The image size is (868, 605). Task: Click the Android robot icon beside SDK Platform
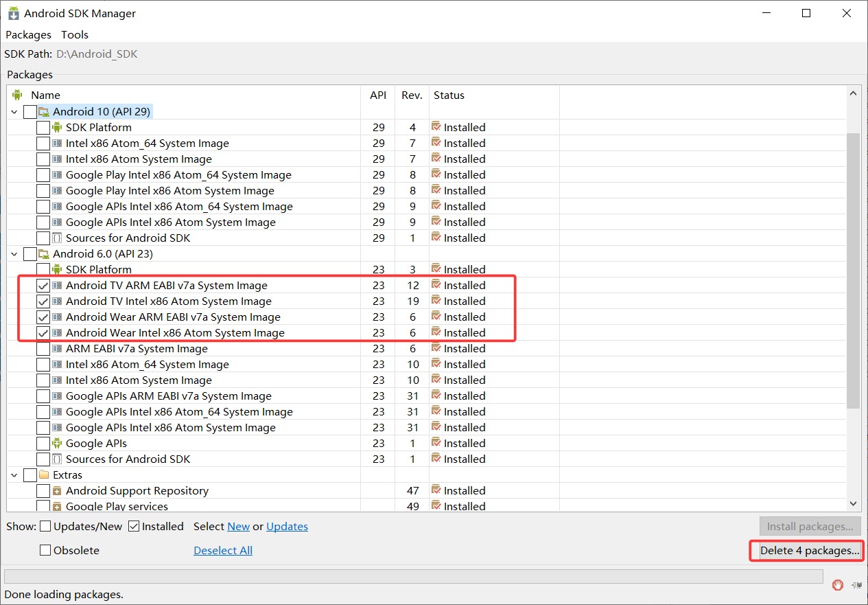(x=56, y=127)
